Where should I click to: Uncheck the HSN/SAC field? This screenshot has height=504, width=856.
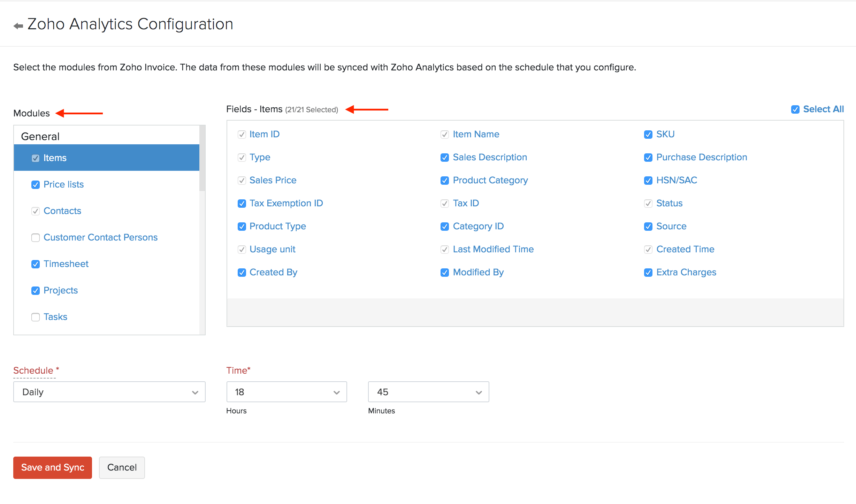[648, 181]
